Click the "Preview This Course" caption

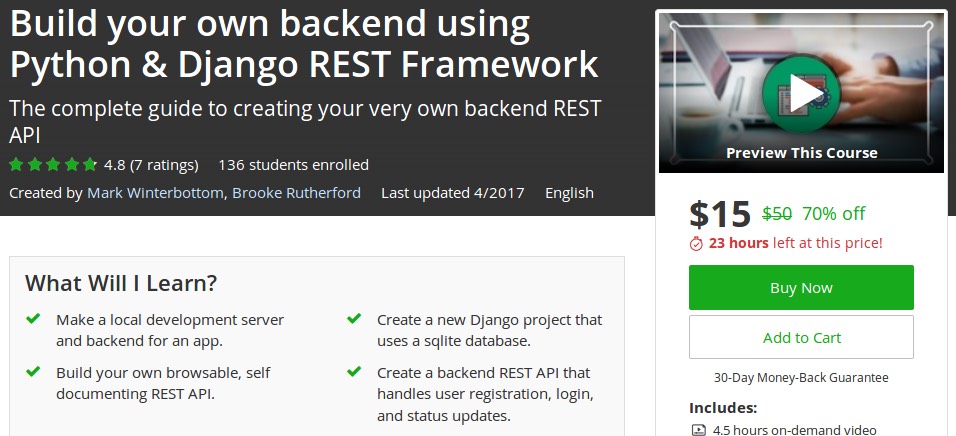[801, 153]
